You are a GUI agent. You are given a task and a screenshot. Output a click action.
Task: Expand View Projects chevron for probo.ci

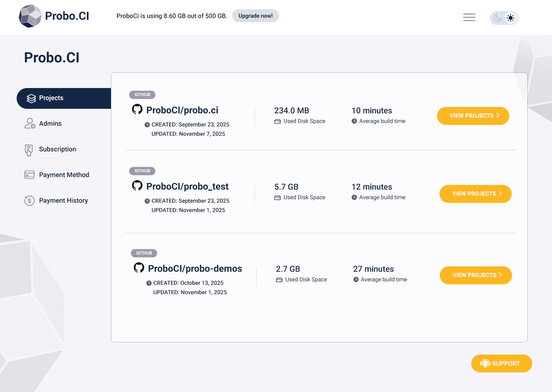[x=498, y=115]
